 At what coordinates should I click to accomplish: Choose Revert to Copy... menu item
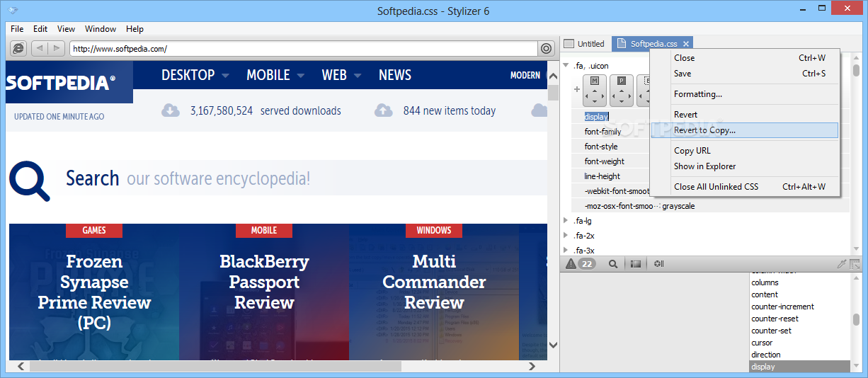745,130
